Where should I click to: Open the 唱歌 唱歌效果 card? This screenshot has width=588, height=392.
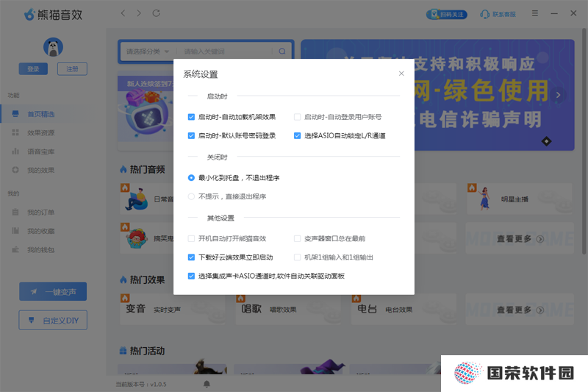288,310
